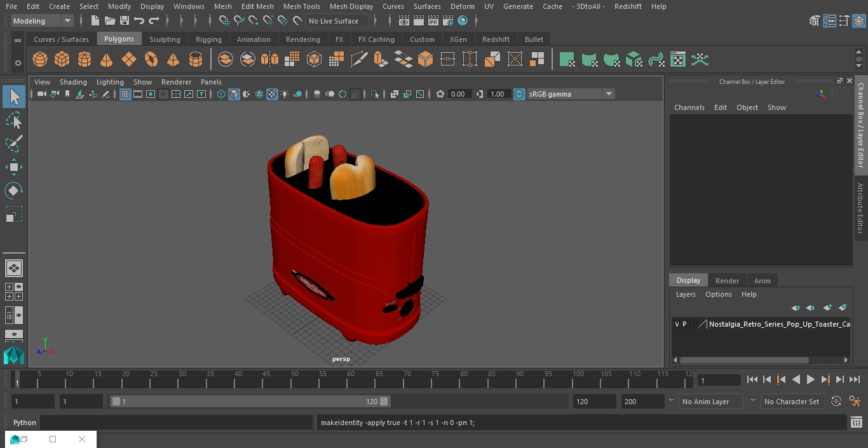
Task: Activate the Move tool in toolbox
Action: point(14,167)
